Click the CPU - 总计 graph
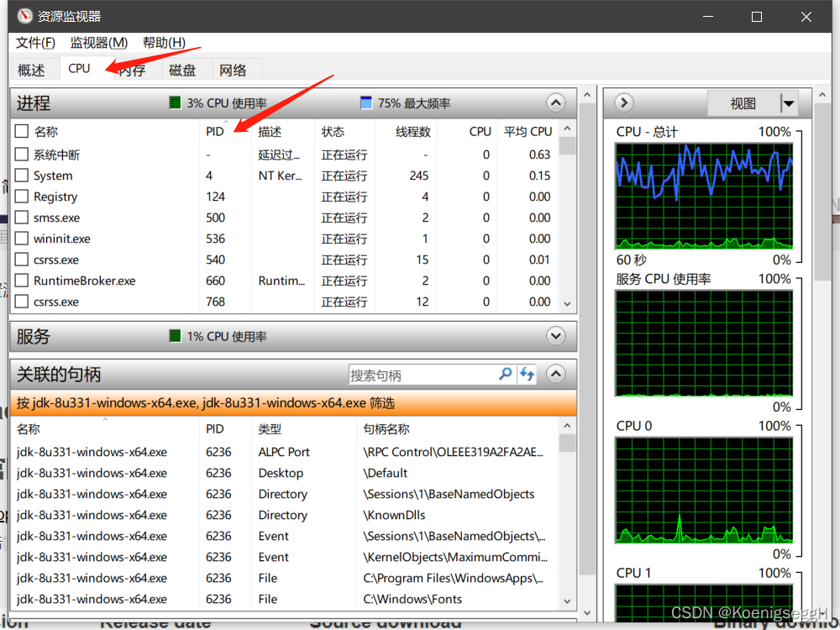 tap(703, 196)
